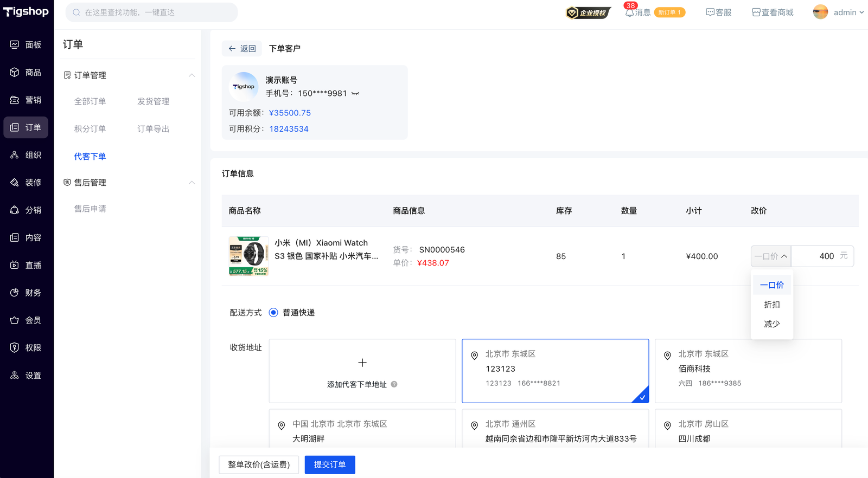Open the admin user dropdown
The image size is (868, 478).
pyautogui.click(x=838, y=12)
